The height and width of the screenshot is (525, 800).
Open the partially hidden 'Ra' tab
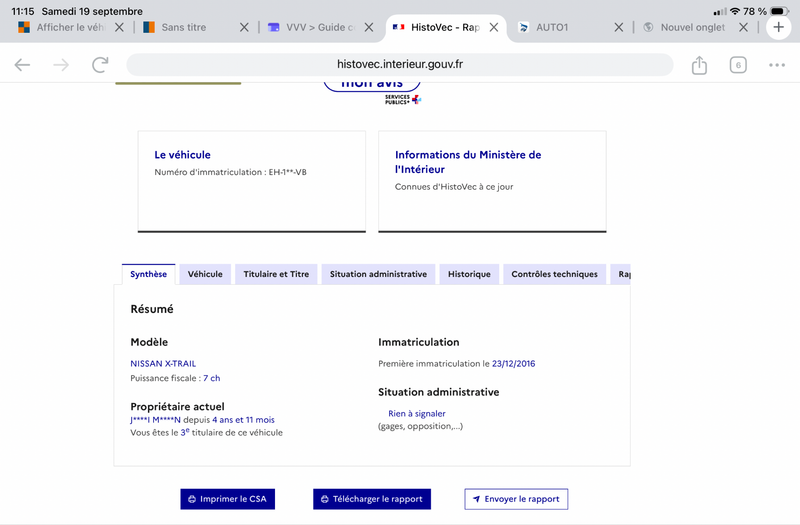pos(621,274)
